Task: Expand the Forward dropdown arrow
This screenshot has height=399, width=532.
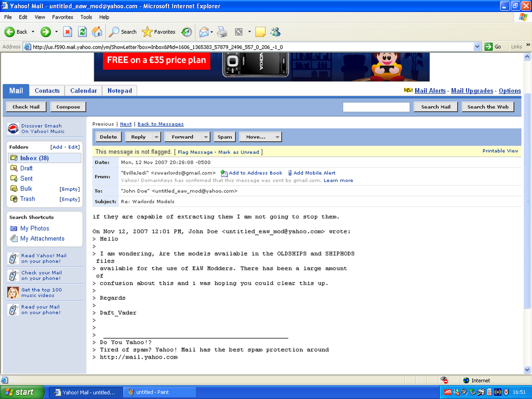Action: 205,137
